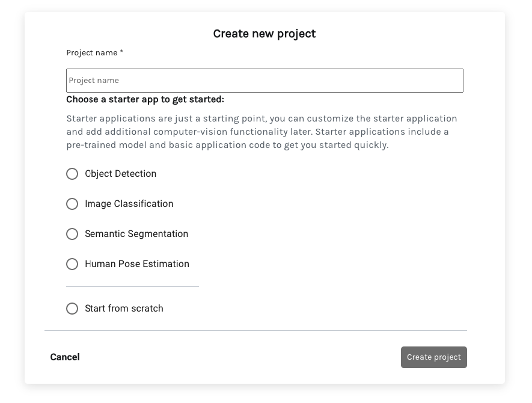Viewport: 532px width, 403px height.
Task: Select the Object Detection radio button
Action: tap(72, 174)
